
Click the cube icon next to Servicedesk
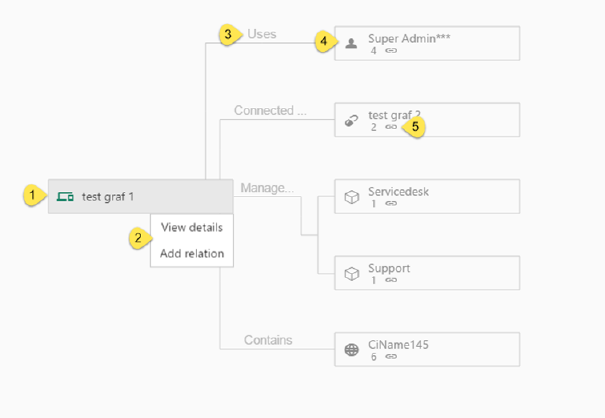pyautogui.click(x=351, y=197)
